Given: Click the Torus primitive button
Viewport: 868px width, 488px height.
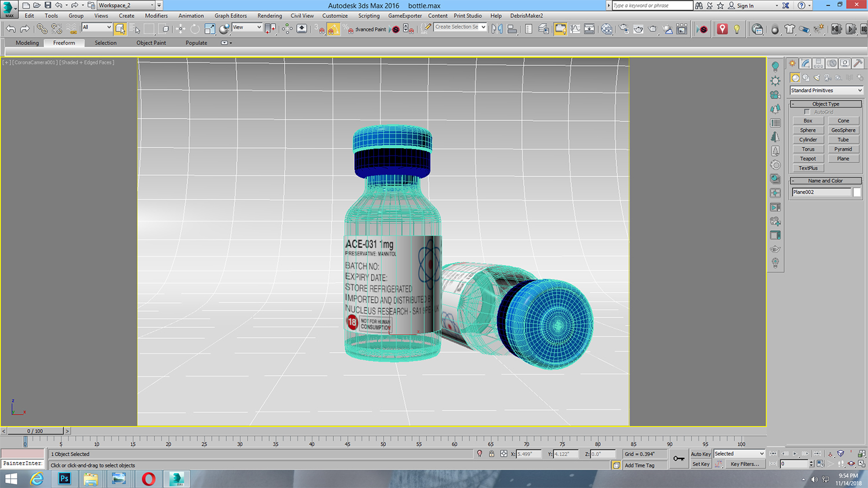Looking at the screenshot, I should [x=808, y=149].
